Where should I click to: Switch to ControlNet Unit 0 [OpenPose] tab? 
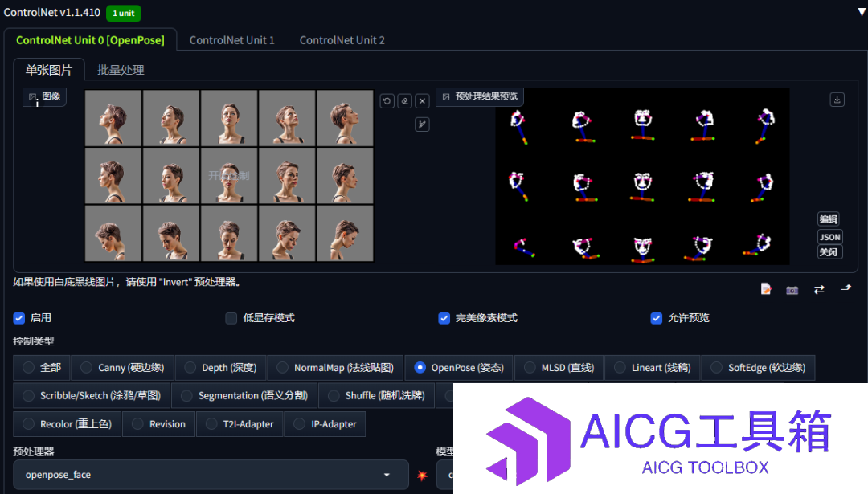click(x=90, y=40)
